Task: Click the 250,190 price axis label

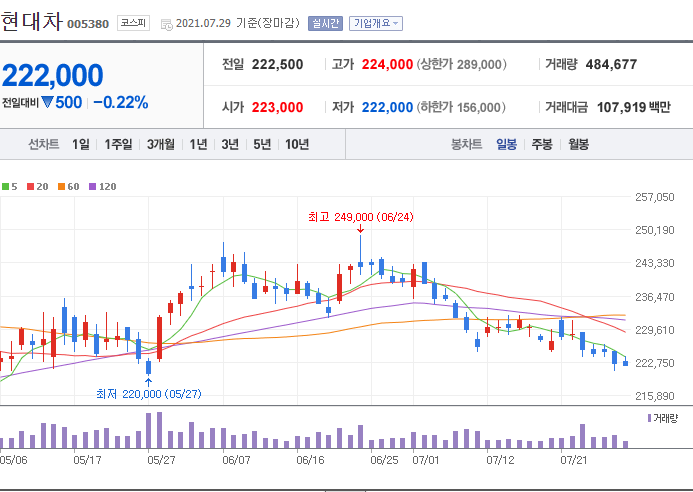Action: click(x=655, y=230)
